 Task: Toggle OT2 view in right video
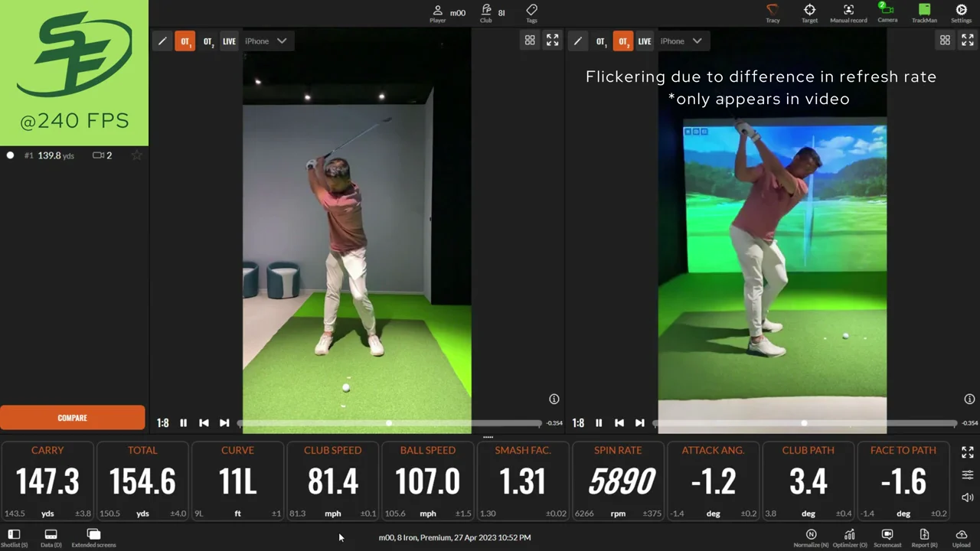tap(623, 41)
